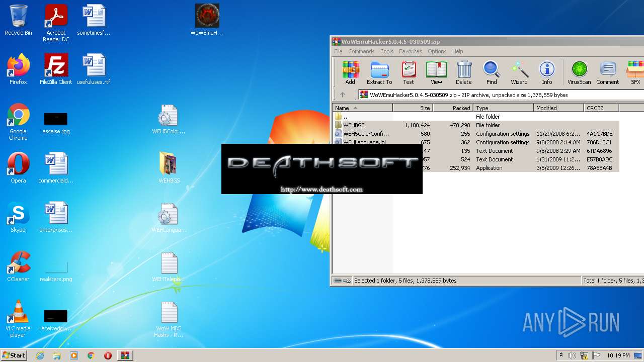Click the media player taskbar icon
Screen dimensions: 644x362
click(x=74, y=355)
